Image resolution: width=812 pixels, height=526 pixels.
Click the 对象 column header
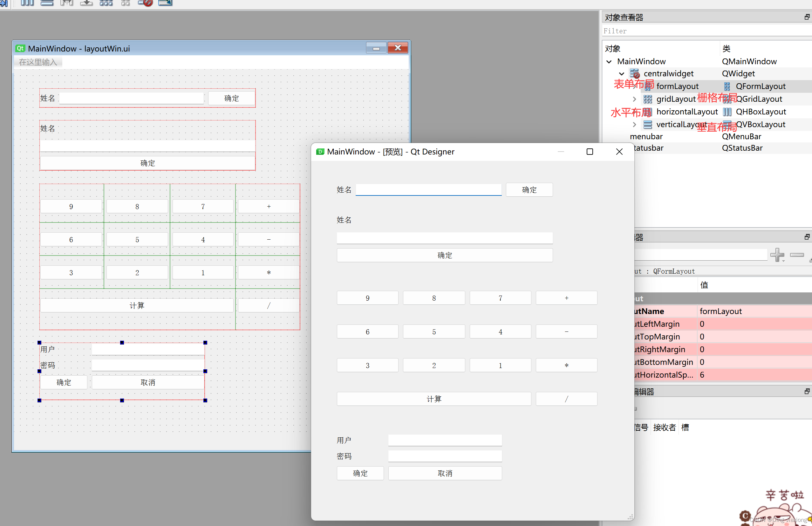coord(612,49)
